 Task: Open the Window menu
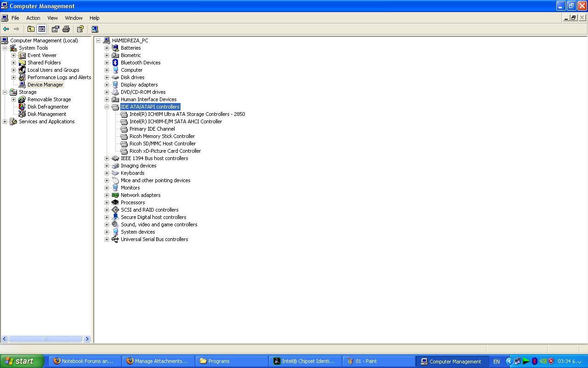73,18
